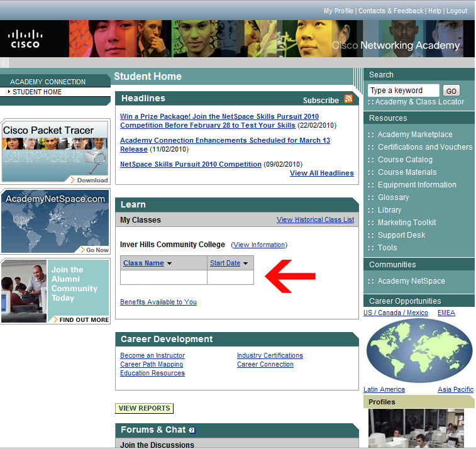This screenshot has height=449, width=476.
Task: Open Course Catalog
Action: tap(405, 160)
